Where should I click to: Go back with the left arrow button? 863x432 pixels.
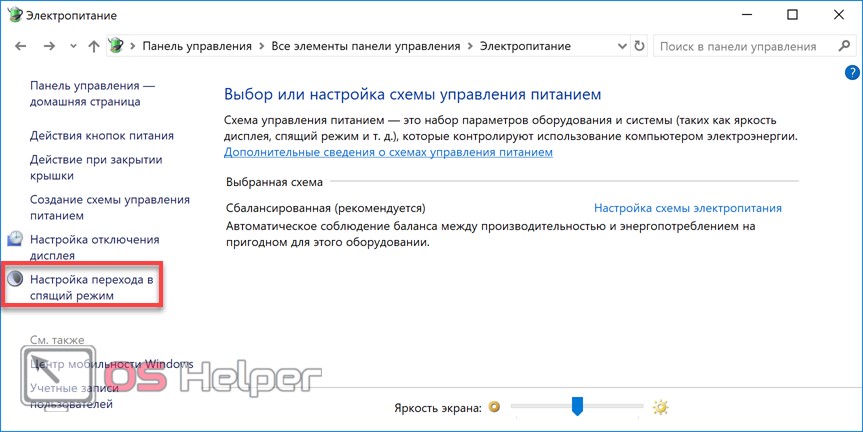point(20,46)
